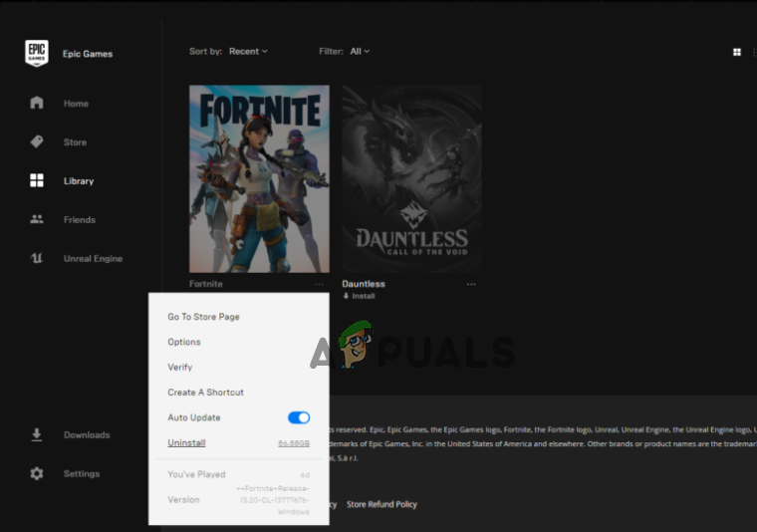Select Go To Store Page menu entry
Image resolution: width=757 pixels, height=532 pixels.
204,317
